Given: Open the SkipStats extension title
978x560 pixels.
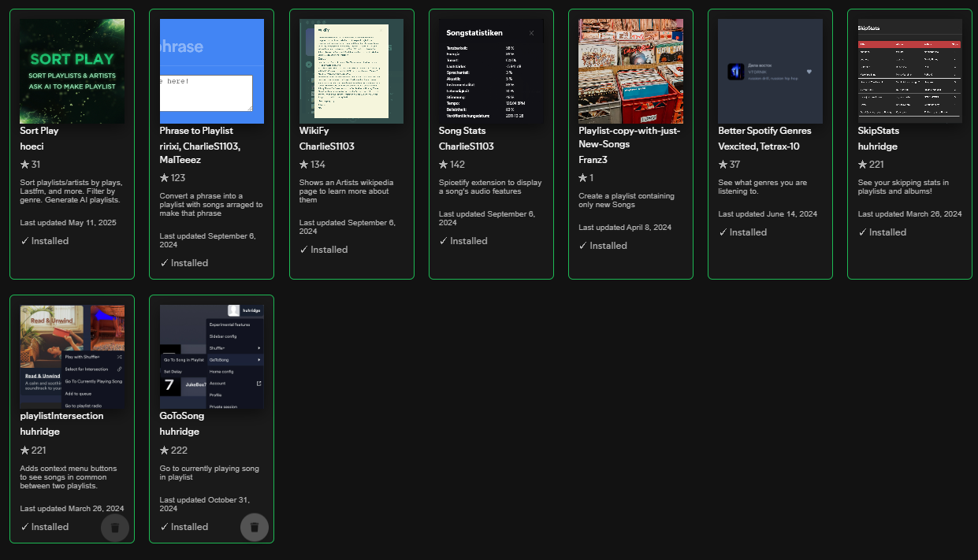Looking at the screenshot, I should [x=879, y=131].
